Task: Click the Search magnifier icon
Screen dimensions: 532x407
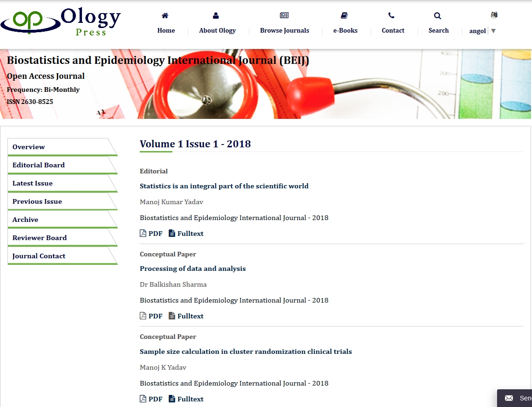Action: pyautogui.click(x=438, y=15)
